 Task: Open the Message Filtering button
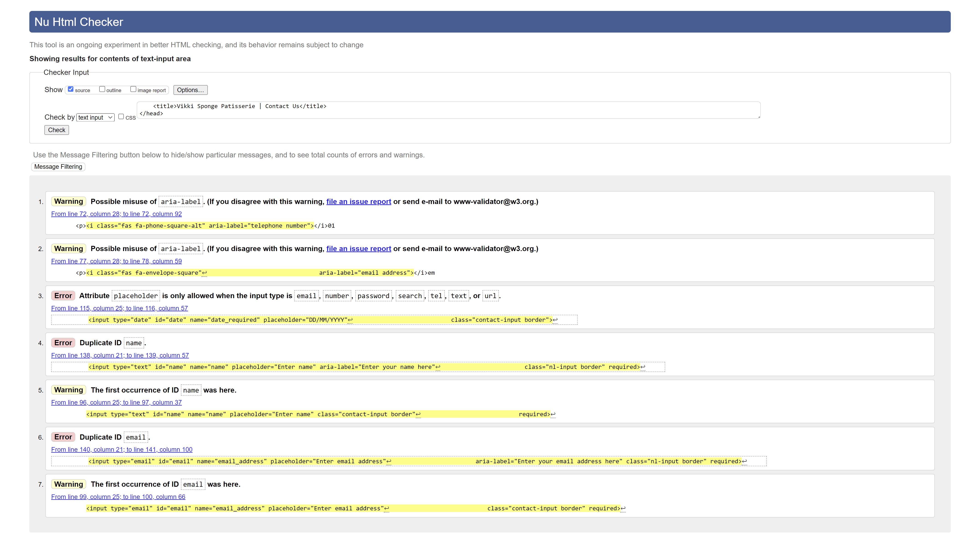(x=58, y=166)
